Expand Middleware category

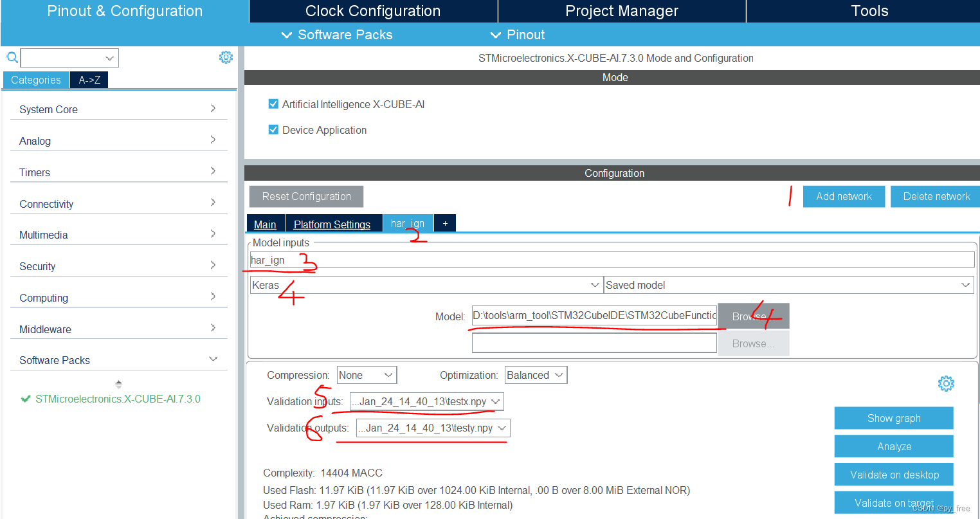tap(119, 329)
